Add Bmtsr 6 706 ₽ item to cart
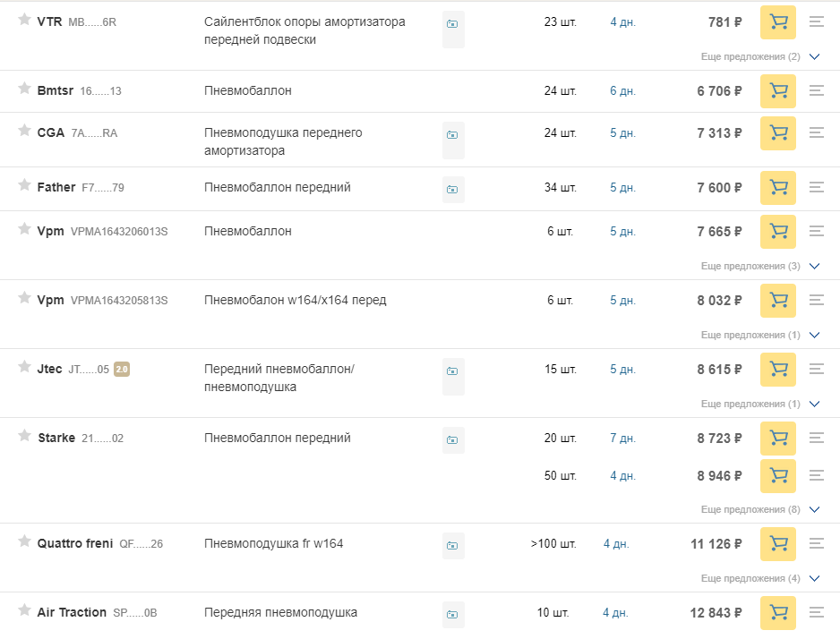This screenshot has width=840, height=639. point(778,91)
